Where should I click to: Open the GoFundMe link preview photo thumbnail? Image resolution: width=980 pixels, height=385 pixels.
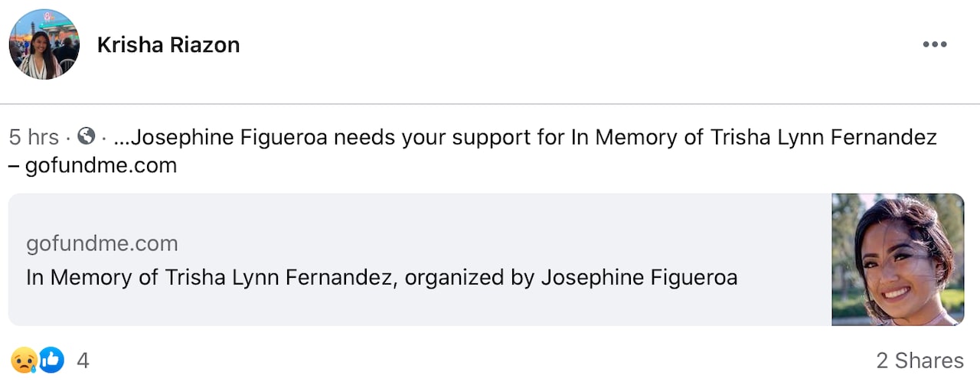(897, 259)
